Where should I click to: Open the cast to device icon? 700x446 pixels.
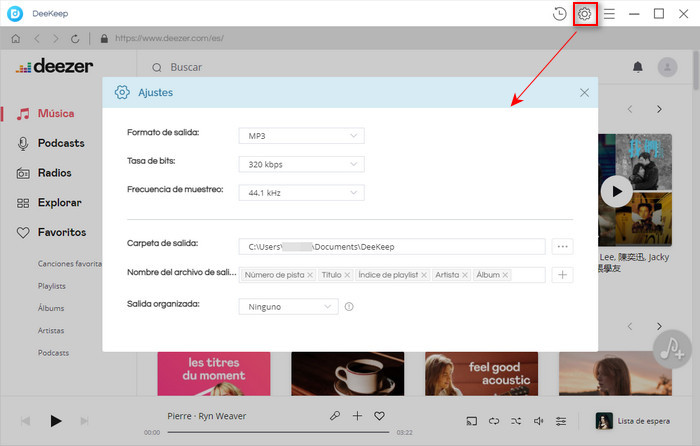click(471, 421)
